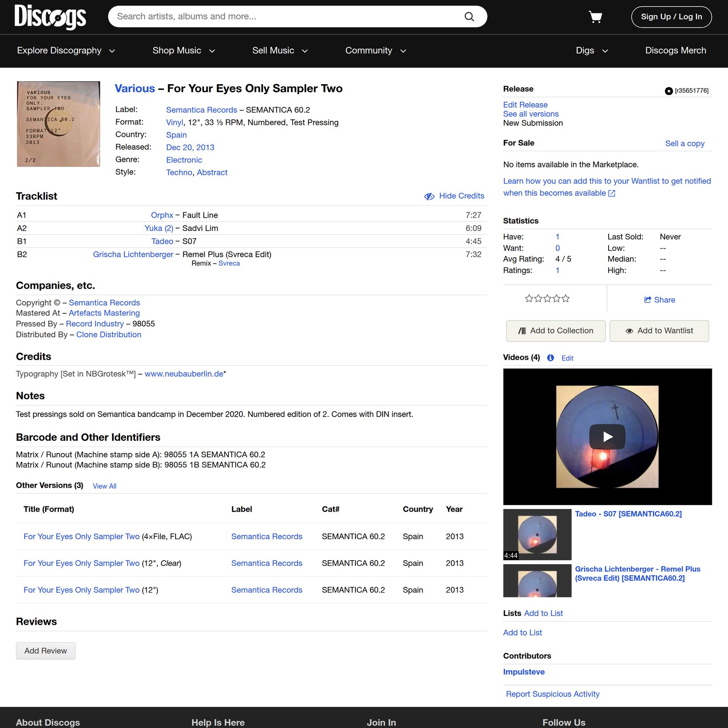Open Tadeo artist page
728x728 pixels.
coord(162,241)
